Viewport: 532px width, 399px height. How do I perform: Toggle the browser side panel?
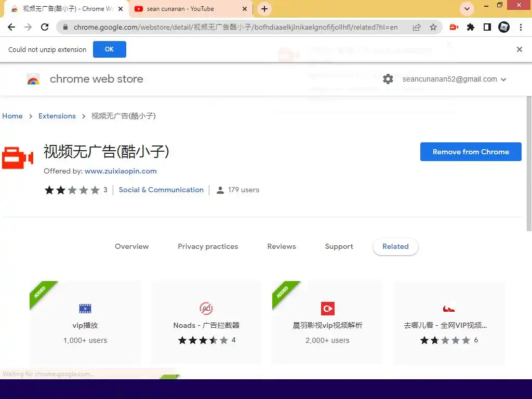point(487,27)
